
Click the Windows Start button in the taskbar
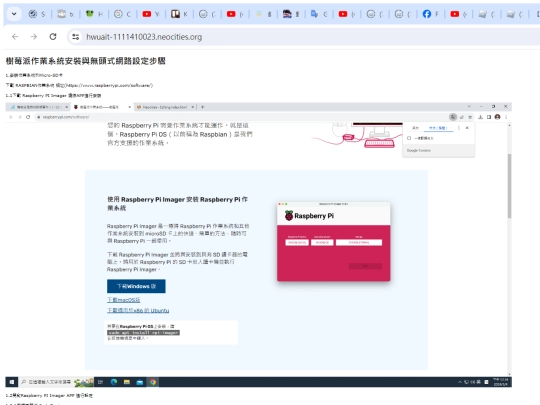click(12, 382)
